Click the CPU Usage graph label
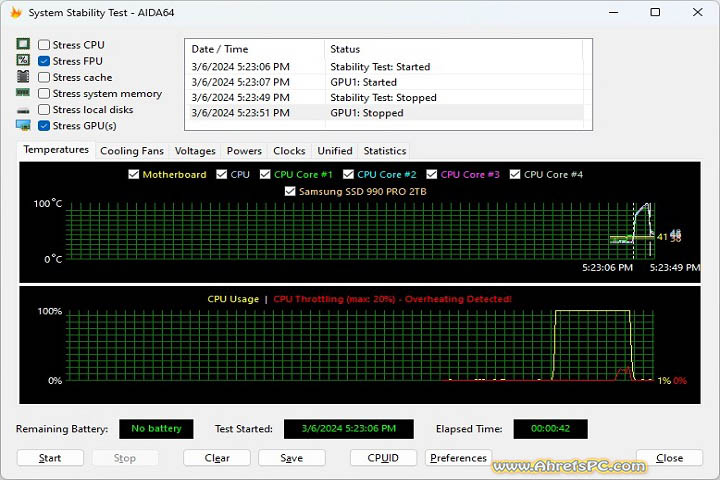Viewport: 720px width, 480px height. tap(233, 299)
